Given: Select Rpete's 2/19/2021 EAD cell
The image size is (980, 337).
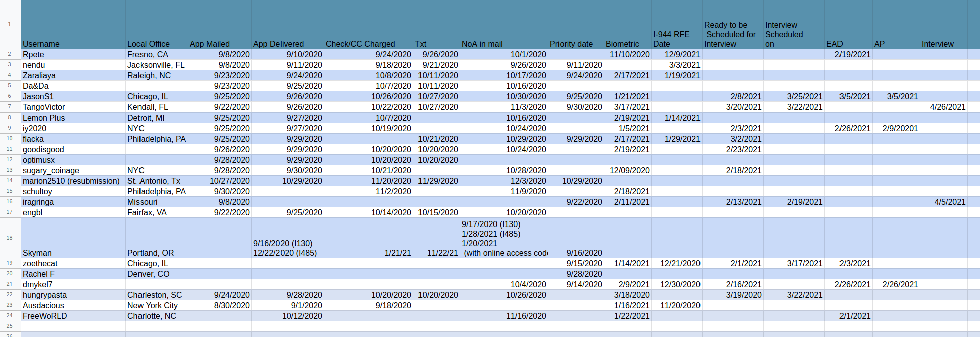Looking at the screenshot, I should pos(849,54).
